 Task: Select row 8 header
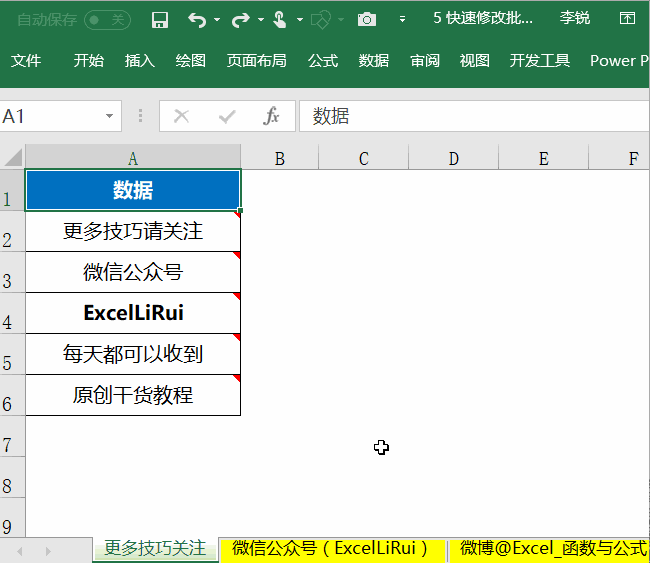(x=12, y=478)
